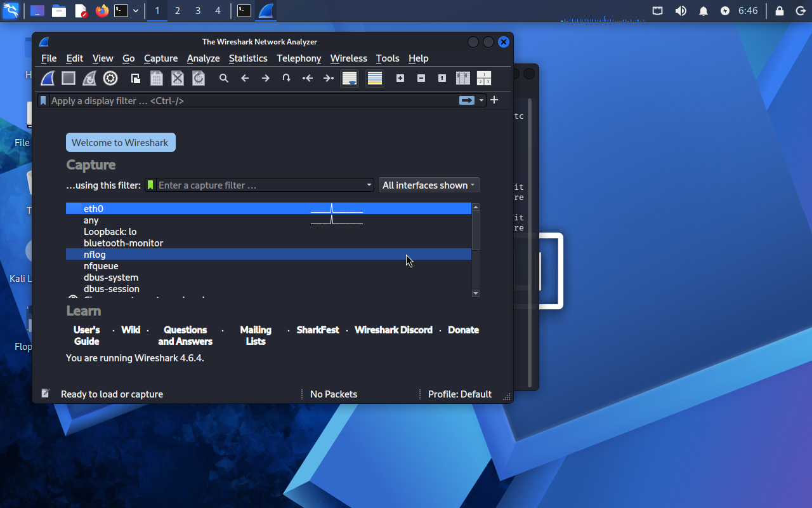Viewport: 812px width, 508px height.
Task: Toggle automatic scrolling during live capture
Action: pos(350,78)
